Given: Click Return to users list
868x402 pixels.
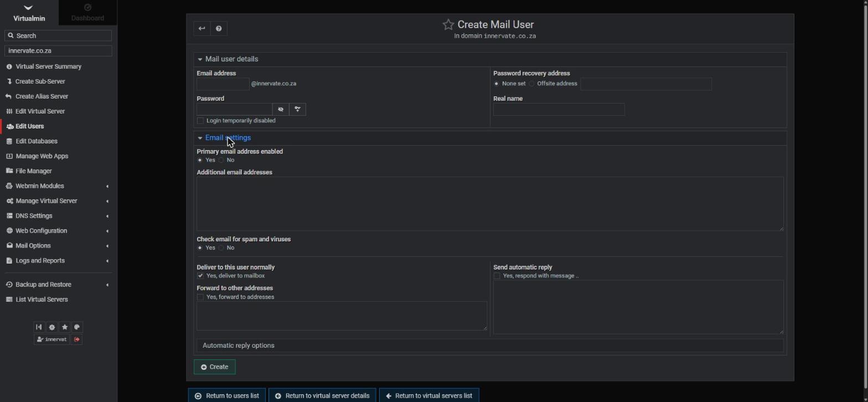Looking at the screenshot, I should click(227, 395).
